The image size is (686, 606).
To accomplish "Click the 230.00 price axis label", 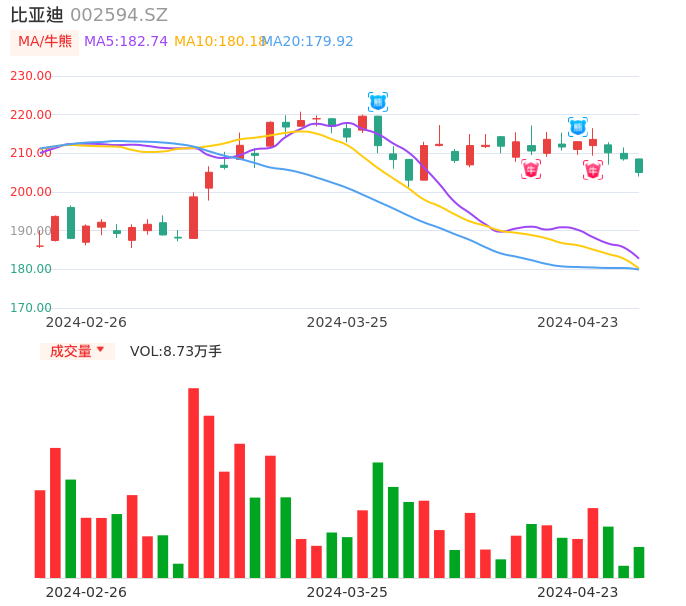I will point(31,76).
